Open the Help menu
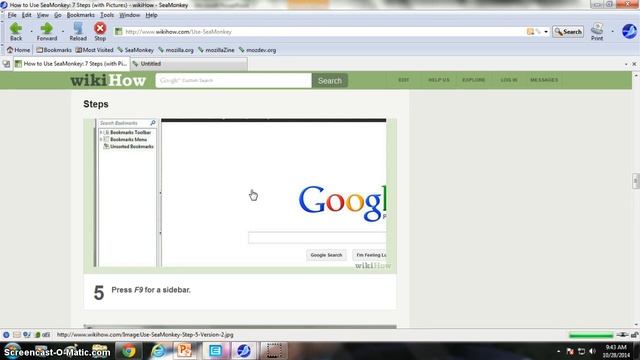This screenshot has height=360, width=640. click(x=151, y=15)
